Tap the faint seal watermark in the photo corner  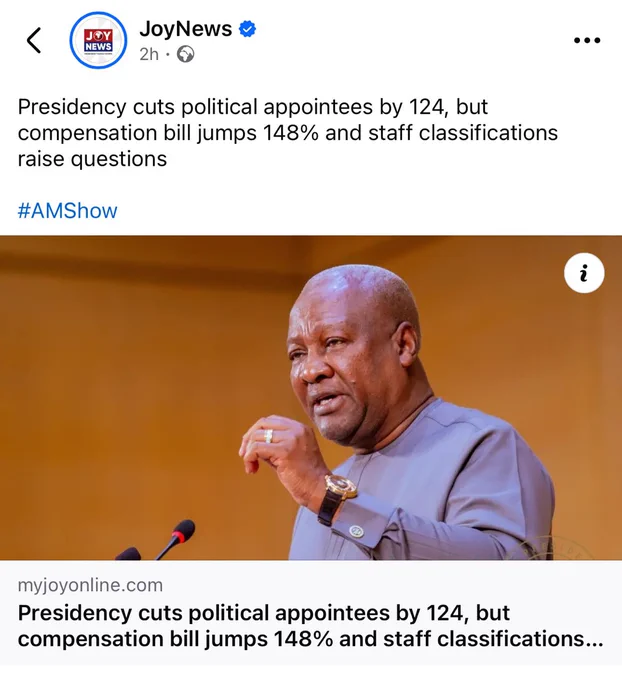(551, 550)
